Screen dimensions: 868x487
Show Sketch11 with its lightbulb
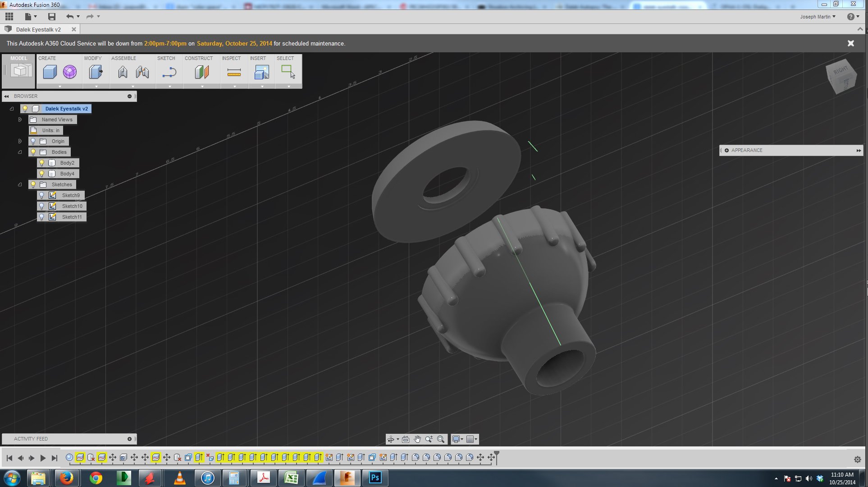42,217
